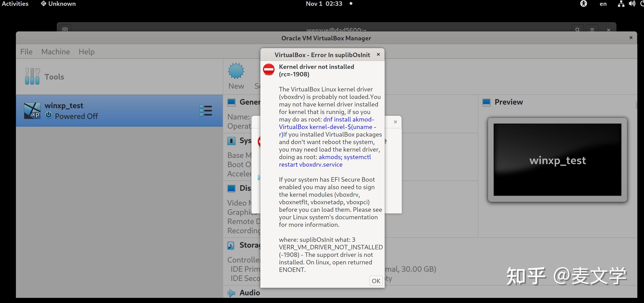
Task: Open the winxp_test VM list menu
Action: click(205, 110)
